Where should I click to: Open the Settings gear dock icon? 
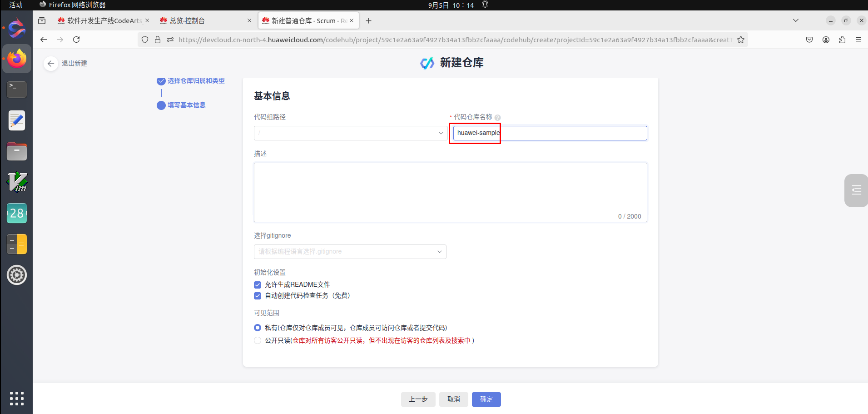[17, 275]
